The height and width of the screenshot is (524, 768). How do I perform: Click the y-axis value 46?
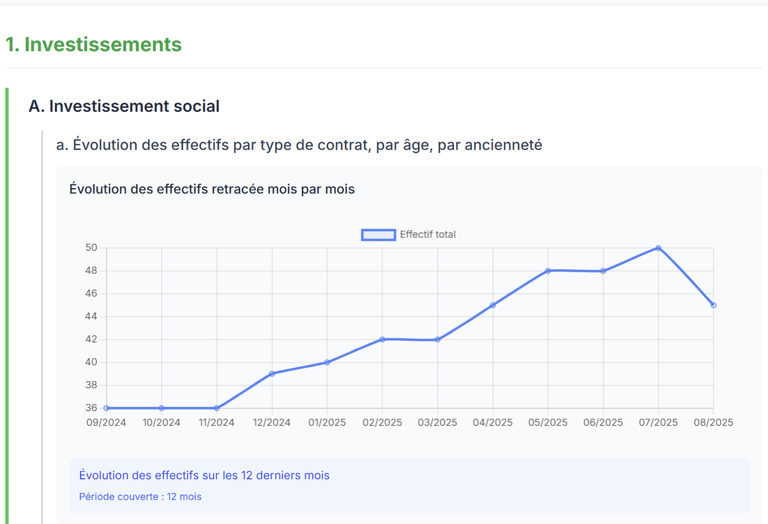[x=91, y=294]
